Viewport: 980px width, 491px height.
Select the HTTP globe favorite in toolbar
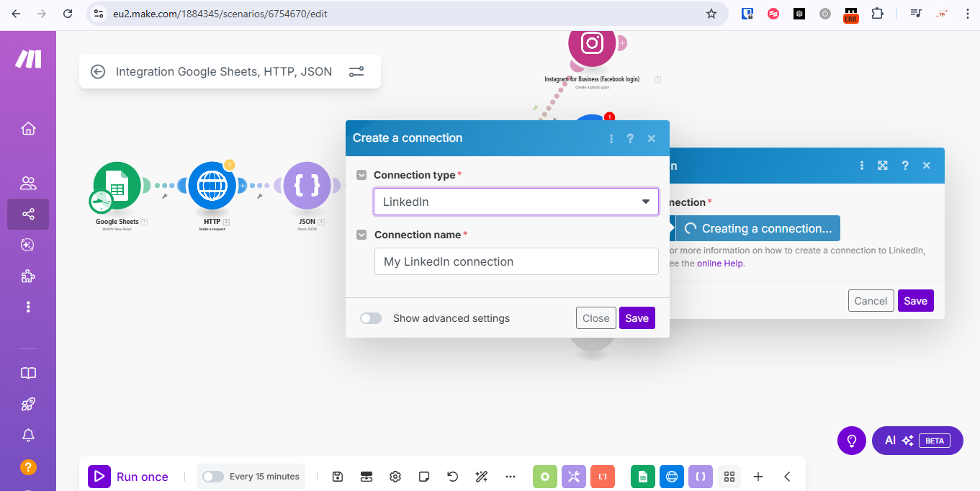672,477
